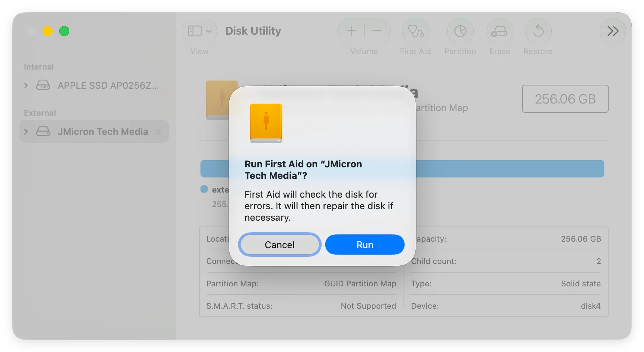The image size is (644, 352).
Task: Click the Run button in the dialog
Action: pyautogui.click(x=365, y=245)
